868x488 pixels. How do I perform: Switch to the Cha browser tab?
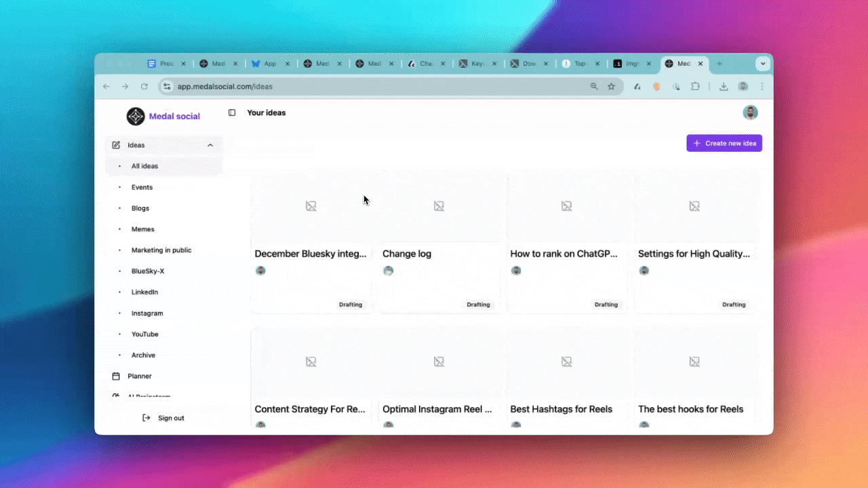pyautogui.click(x=427, y=64)
